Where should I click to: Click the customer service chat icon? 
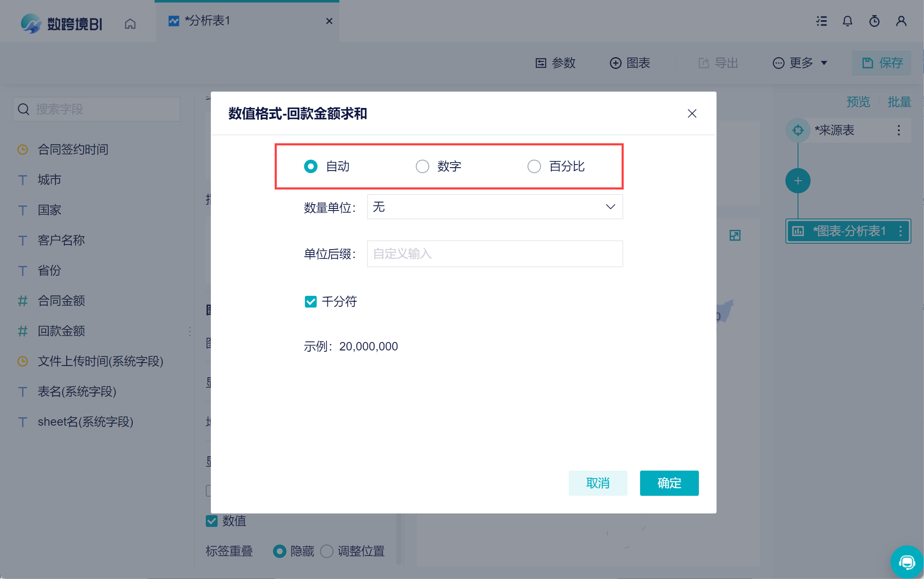(x=907, y=562)
